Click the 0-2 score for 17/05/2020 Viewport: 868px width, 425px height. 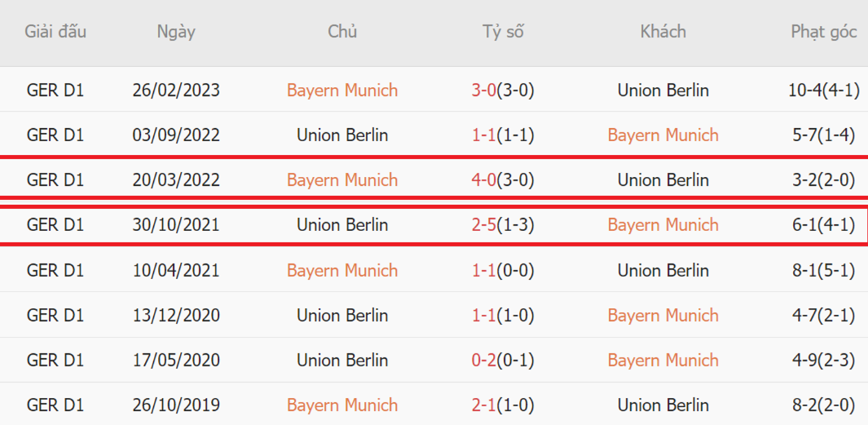click(x=484, y=361)
